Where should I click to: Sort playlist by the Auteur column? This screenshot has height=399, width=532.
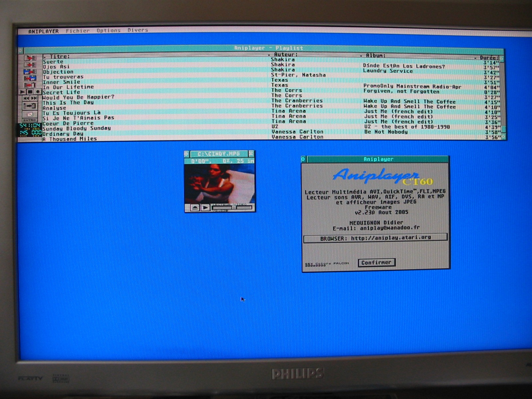point(285,55)
